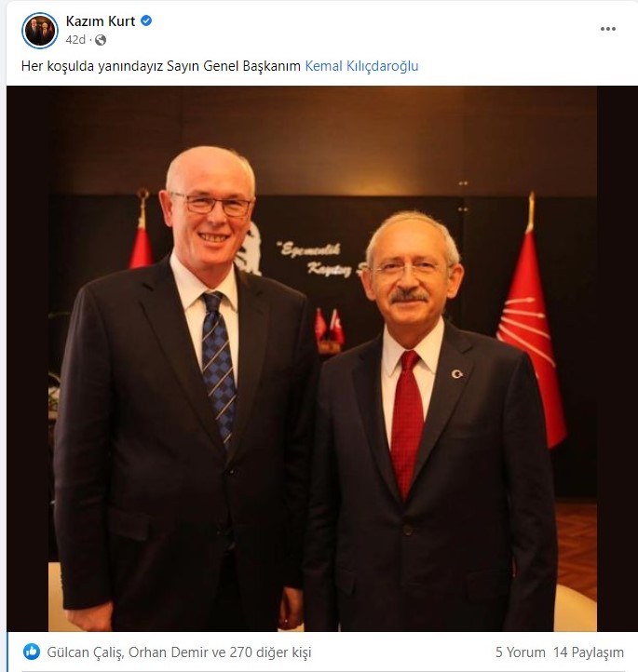Click the globe public audience icon
The width and height of the screenshot is (638, 672).
click(101, 40)
